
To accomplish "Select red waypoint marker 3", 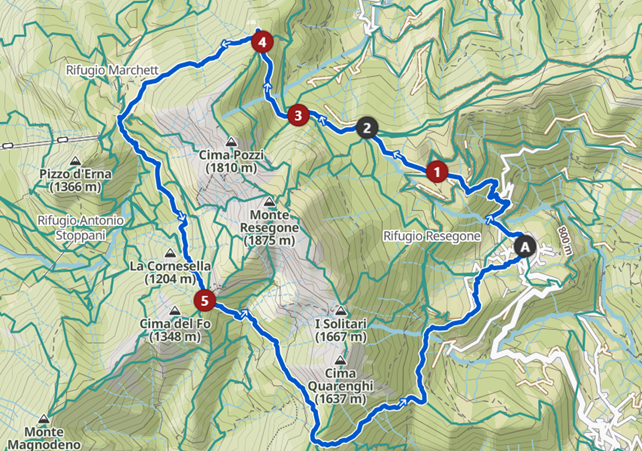I will pos(298,115).
